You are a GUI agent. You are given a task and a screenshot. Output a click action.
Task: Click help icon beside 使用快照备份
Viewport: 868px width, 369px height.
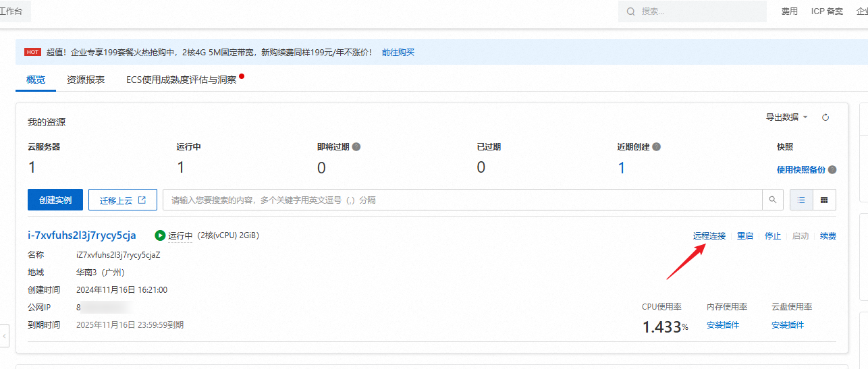pyautogui.click(x=832, y=170)
